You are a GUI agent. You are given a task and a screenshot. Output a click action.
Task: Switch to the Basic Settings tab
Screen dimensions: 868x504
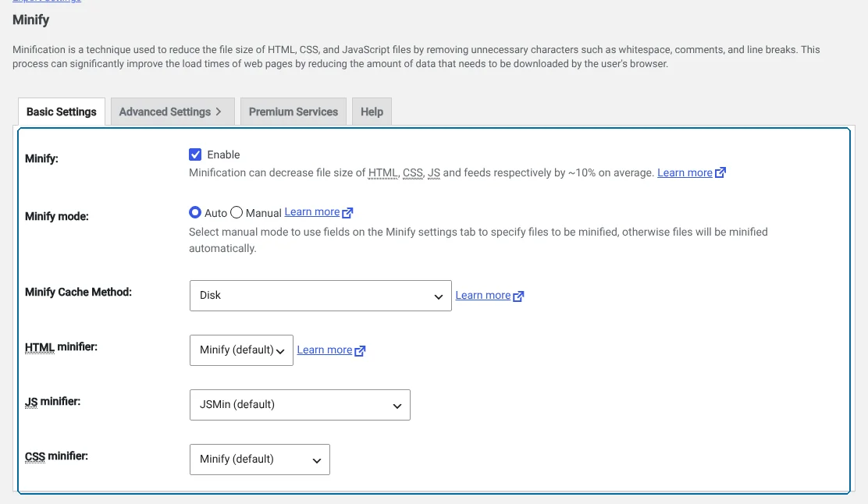pyautogui.click(x=62, y=112)
